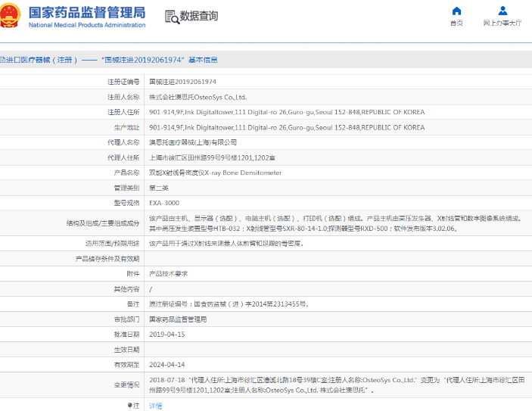Click the 注册人名称 field label
Screen dimensions: 532x411
coord(123,97)
